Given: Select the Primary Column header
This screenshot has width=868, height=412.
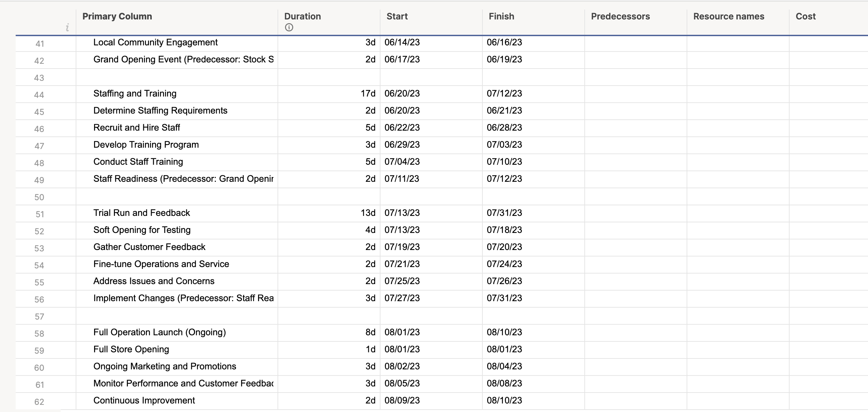Looking at the screenshot, I should pos(117,16).
